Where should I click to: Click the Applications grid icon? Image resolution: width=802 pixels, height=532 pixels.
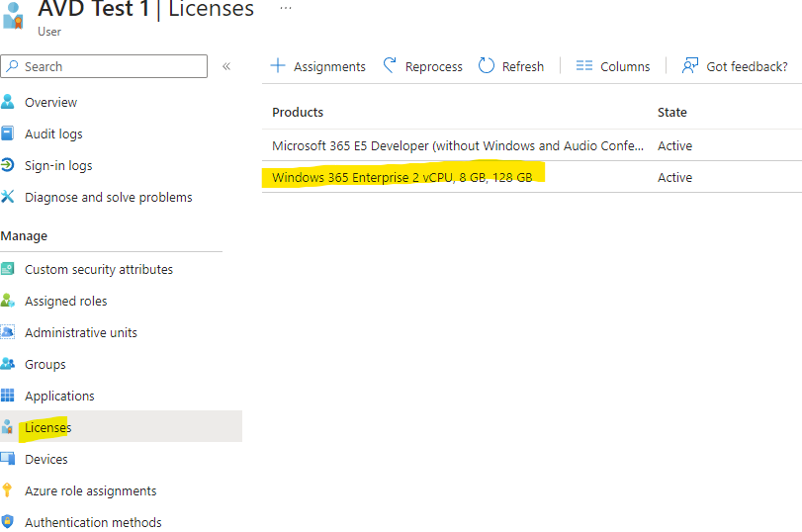(8, 396)
